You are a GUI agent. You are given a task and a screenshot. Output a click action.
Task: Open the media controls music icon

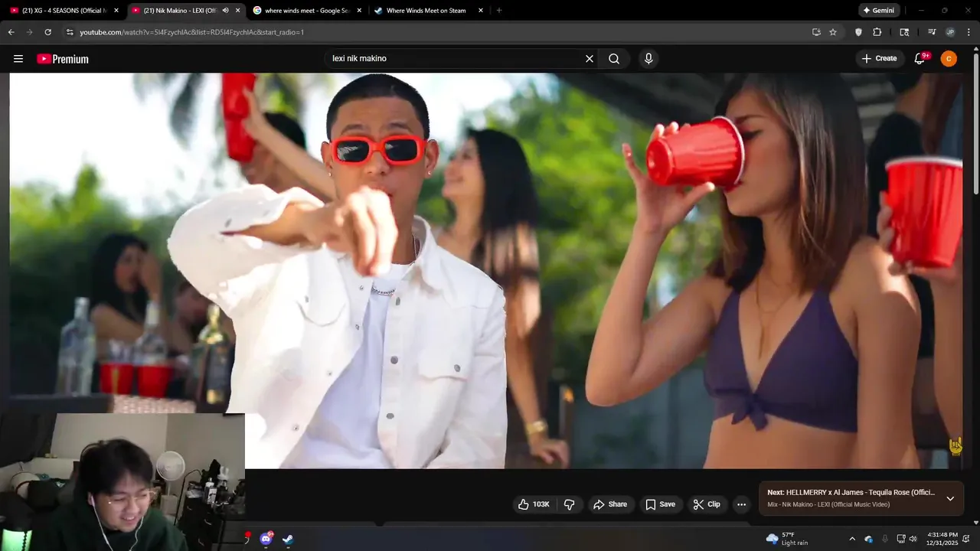pyautogui.click(x=932, y=32)
